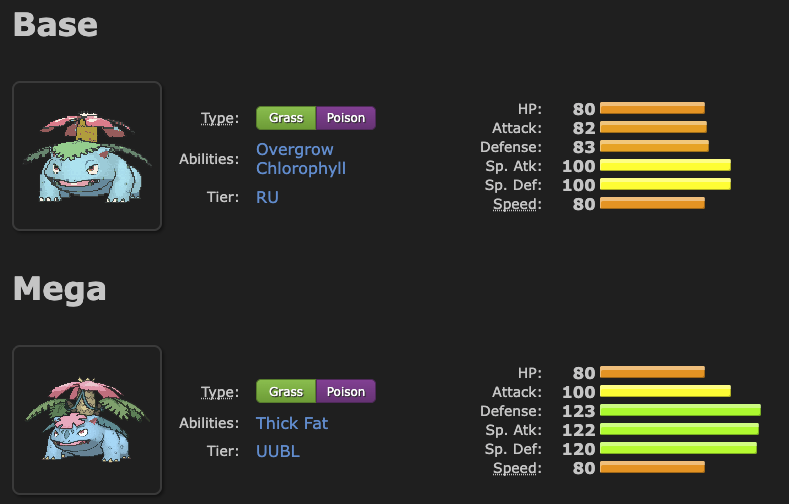The width and height of the screenshot is (789, 504).
Task: Select the Base Attack value 82
Action: click(x=584, y=128)
